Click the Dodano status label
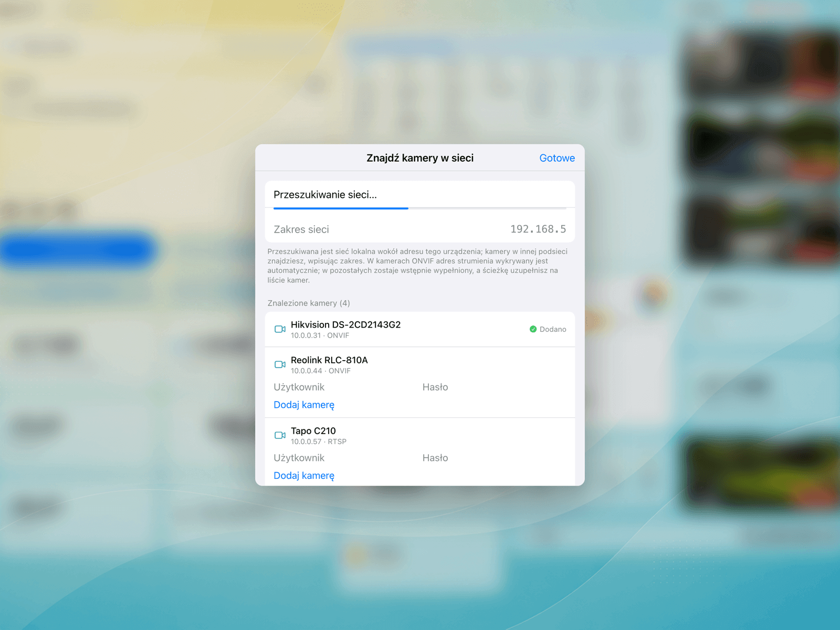Screen dimensions: 840x630 (x=553, y=329)
